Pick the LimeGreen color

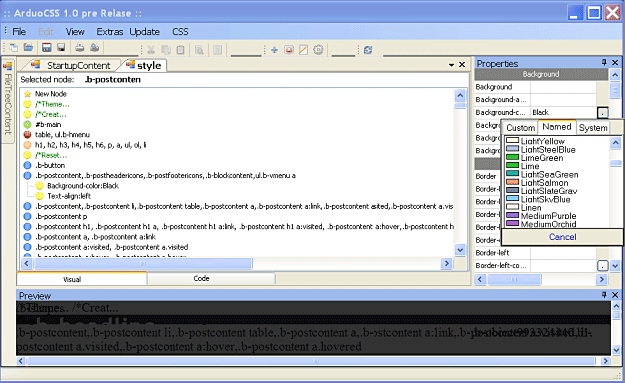[535, 158]
